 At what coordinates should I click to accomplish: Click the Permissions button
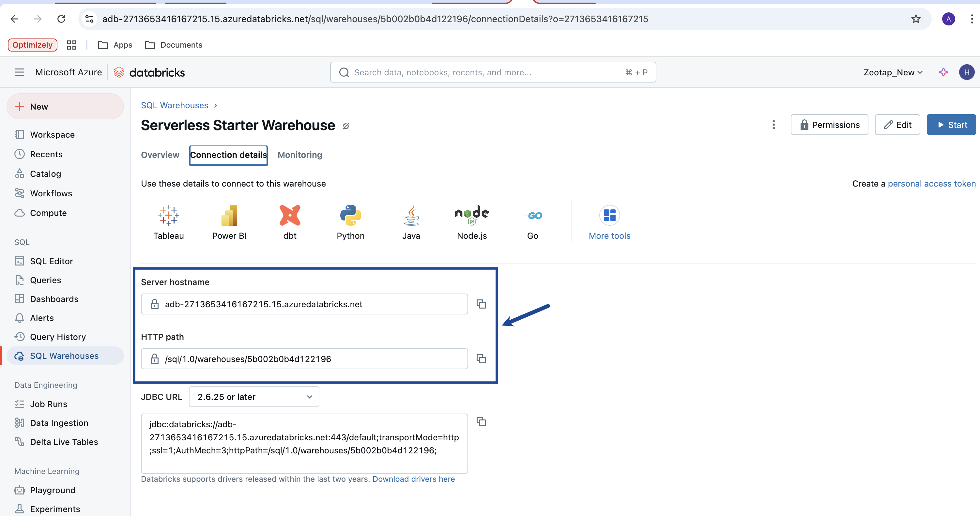[829, 125]
